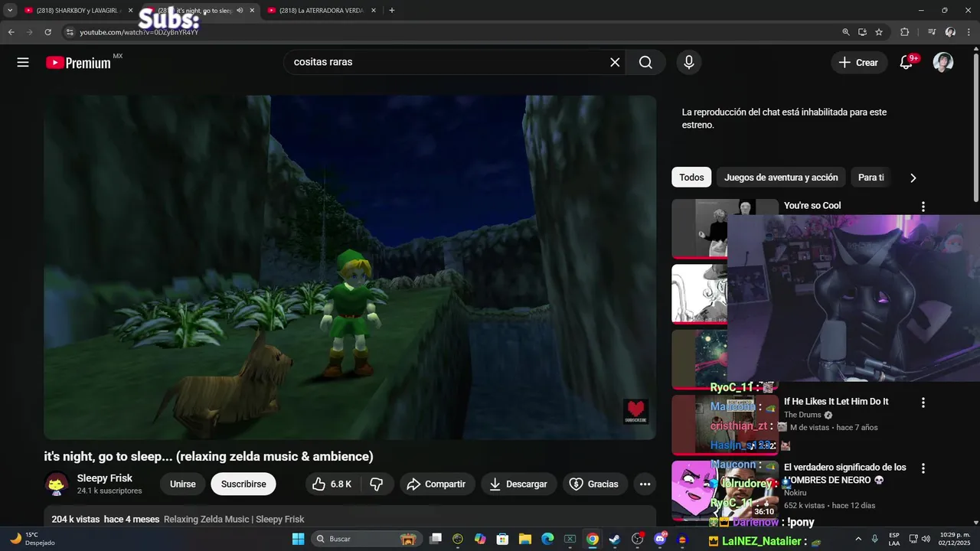Click the description text Relaxing Zelda Music
Image resolution: width=980 pixels, height=551 pixels.
(x=234, y=519)
